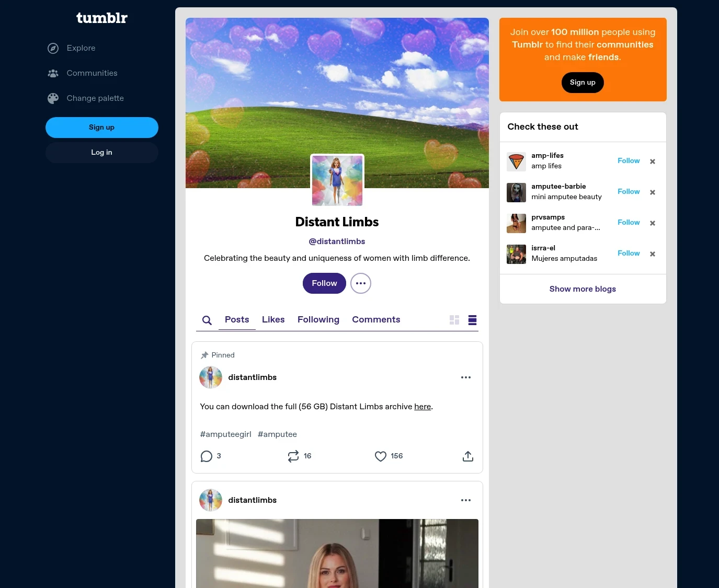Open the isrra-el blog avatar

click(517, 254)
